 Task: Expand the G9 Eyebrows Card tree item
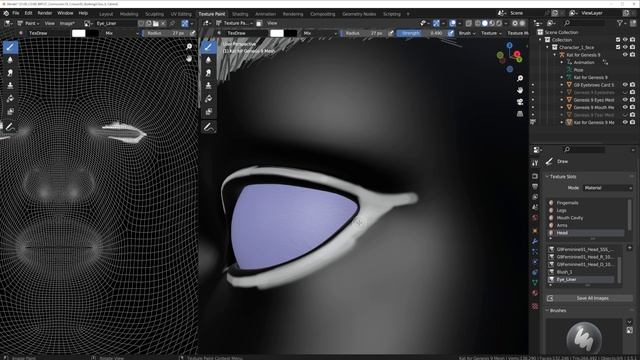[562, 85]
